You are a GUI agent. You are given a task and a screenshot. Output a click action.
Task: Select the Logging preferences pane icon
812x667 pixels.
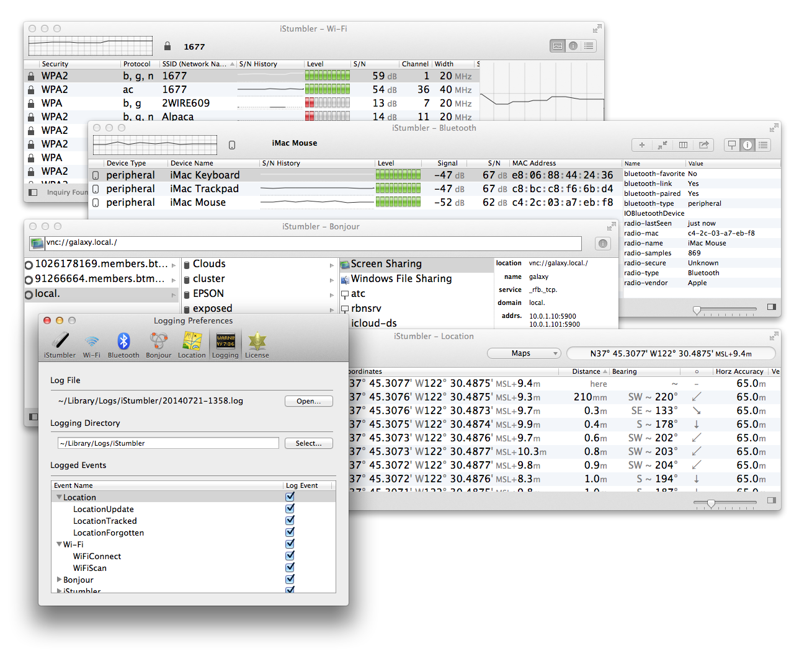[x=225, y=345]
